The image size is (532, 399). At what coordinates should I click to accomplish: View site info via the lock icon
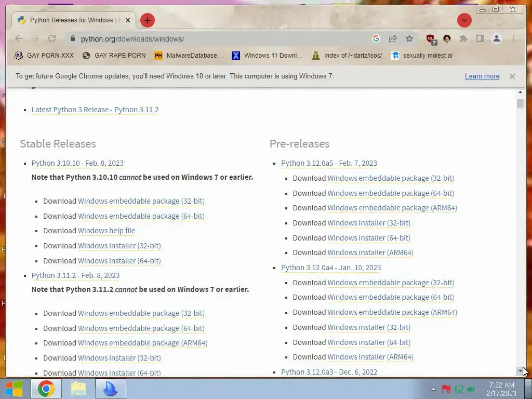point(72,38)
